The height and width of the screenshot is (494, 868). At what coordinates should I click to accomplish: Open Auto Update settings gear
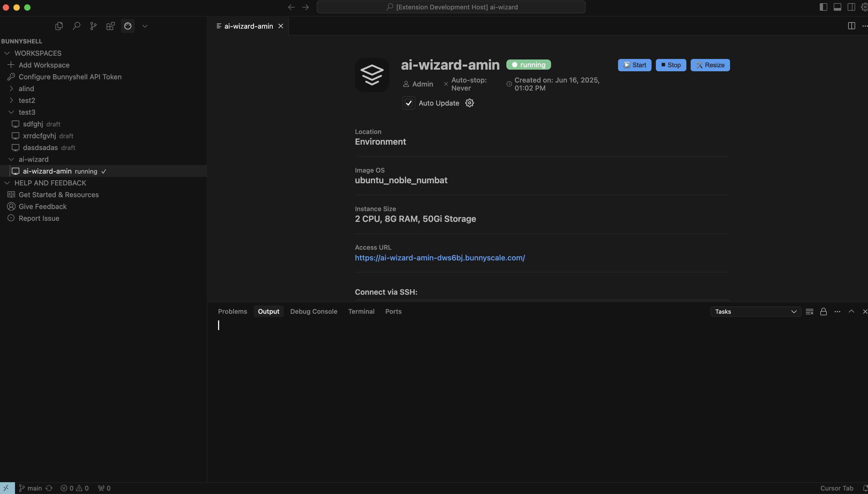pyautogui.click(x=469, y=103)
